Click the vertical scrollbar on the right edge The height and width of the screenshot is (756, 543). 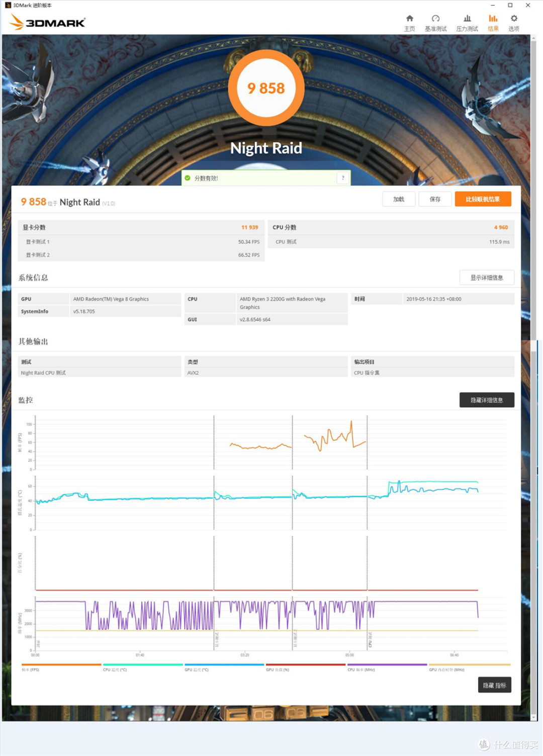[534, 377]
